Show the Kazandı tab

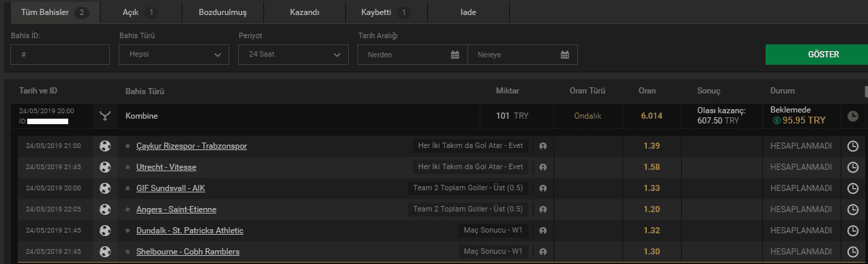(304, 12)
